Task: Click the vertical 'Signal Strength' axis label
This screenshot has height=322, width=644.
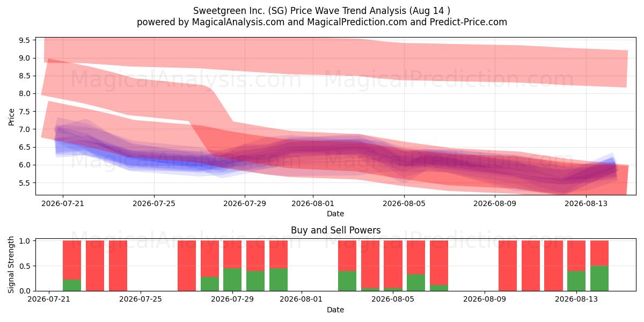Action: click(11, 265)
